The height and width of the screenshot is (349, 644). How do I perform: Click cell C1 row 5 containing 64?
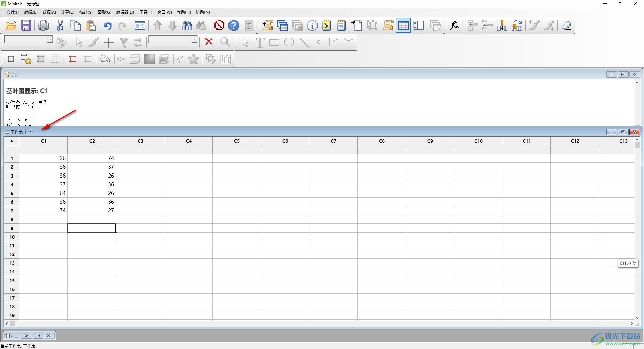44,193
